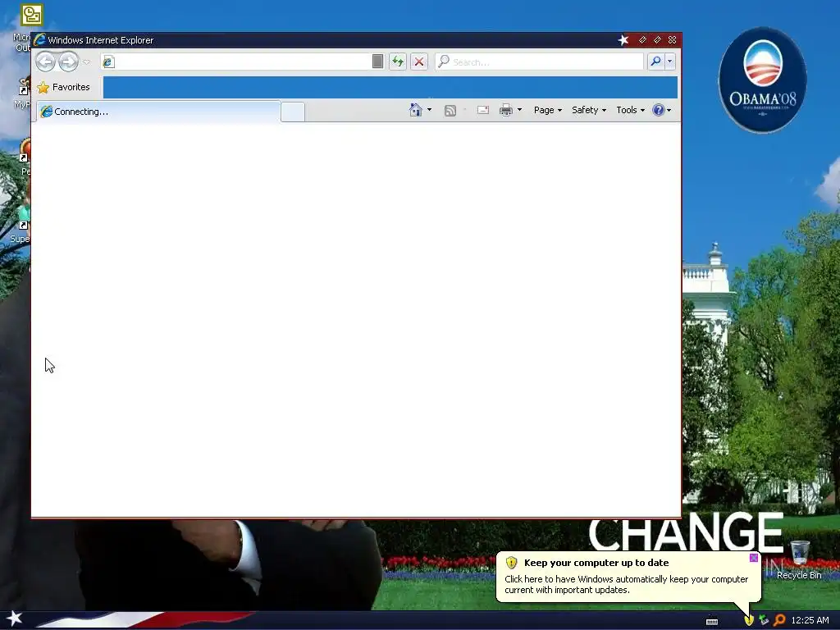Click the Read Mail envelope icon
The height and width of the screenshot is (630, 840).
482,110
